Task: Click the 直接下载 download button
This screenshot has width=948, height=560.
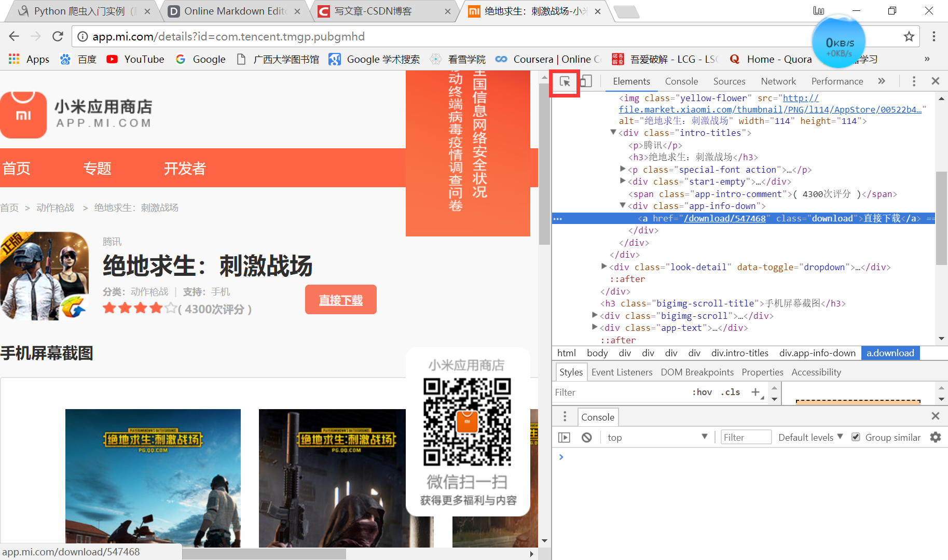Action: point(340,300)
